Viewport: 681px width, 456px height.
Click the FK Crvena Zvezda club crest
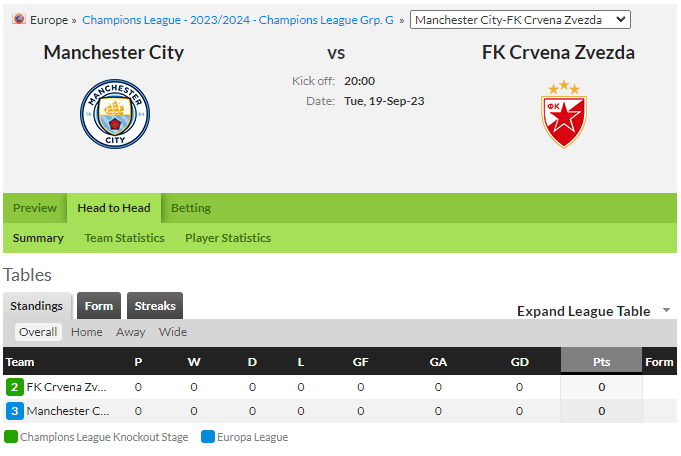[x=564, y=114]
